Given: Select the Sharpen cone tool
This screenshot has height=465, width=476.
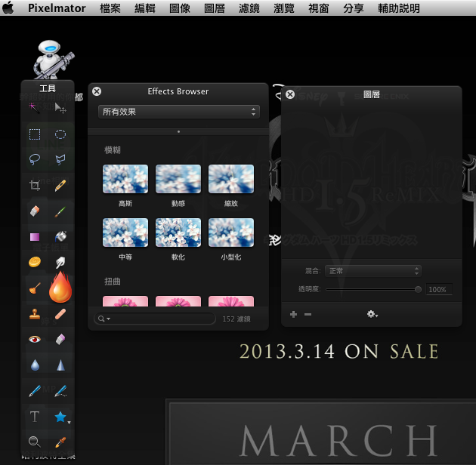Looking at the screenshot, I should pos(60,365).
